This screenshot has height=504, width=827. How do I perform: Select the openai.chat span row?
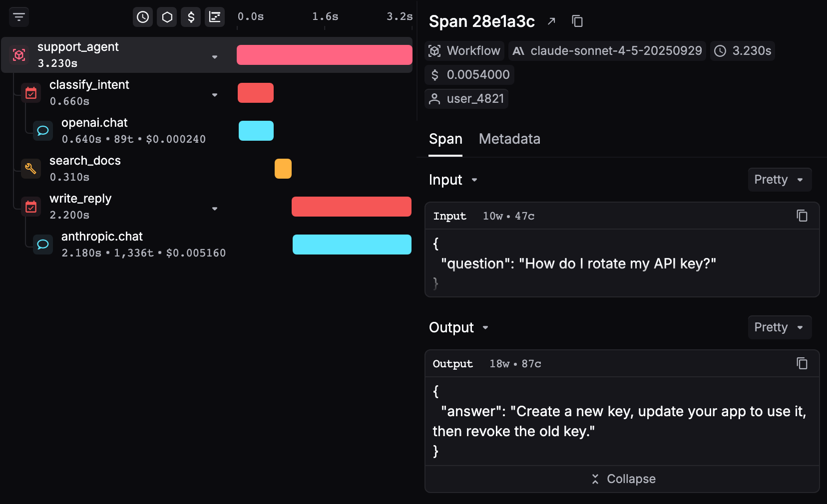click(x=207, y=131)
